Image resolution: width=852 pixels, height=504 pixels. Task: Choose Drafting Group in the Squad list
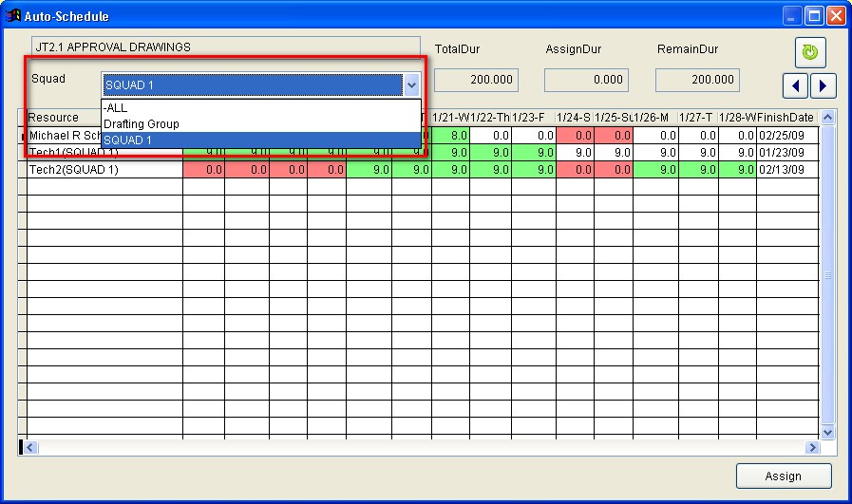pyautogui.click(x=259, y=124)
